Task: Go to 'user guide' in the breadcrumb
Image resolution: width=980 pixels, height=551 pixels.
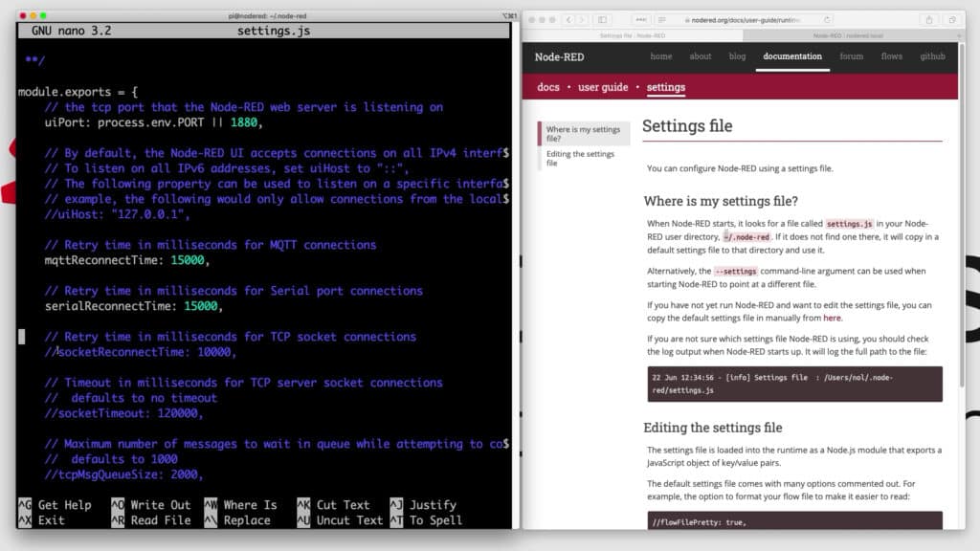Action: (603, 87)
